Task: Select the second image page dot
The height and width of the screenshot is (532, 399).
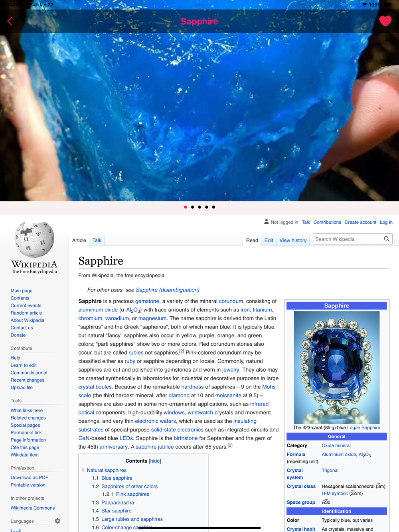Action: pyautogui.click(x=192, y=207)
